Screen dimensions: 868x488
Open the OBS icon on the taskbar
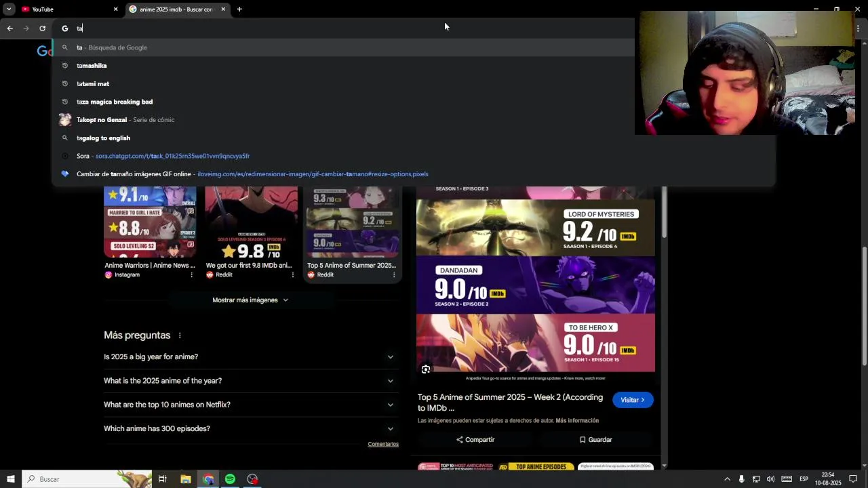[x=252, y=479]
